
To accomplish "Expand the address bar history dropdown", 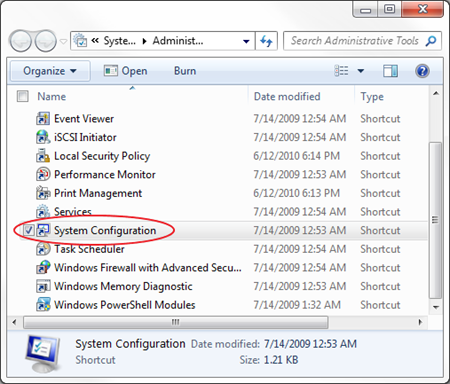I will 246,41.
